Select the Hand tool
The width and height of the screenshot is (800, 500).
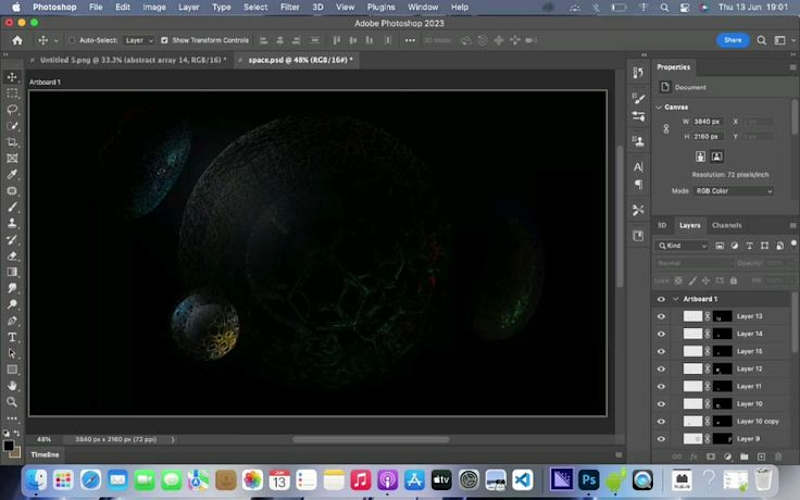[12, 386]
